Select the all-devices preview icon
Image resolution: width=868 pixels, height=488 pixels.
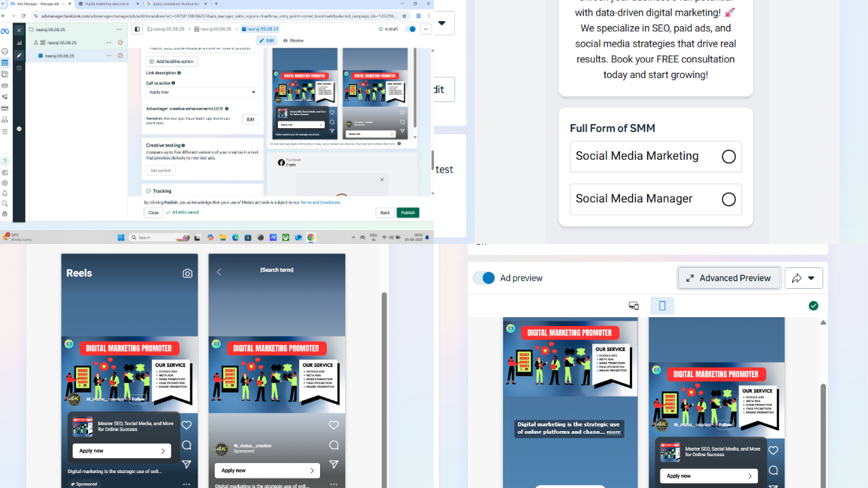pyautogui.click(x=633, y=306)
